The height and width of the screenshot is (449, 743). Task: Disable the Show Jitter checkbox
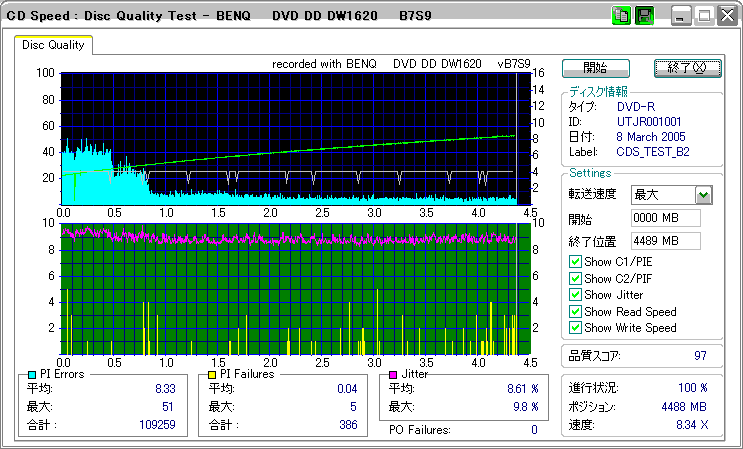[x=575, y=295]
